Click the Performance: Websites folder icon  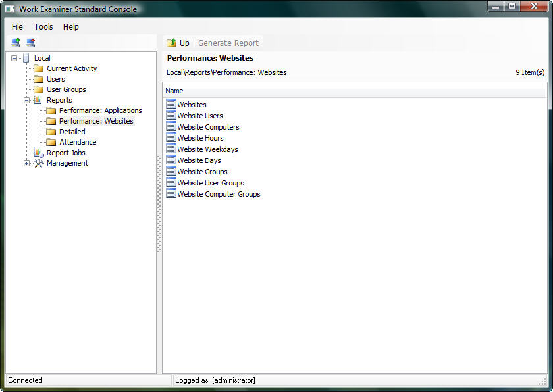(51, 122)
